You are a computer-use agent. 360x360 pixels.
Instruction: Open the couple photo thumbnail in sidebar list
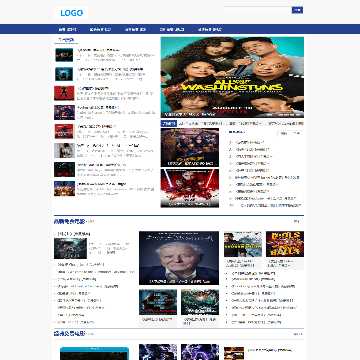coord(64,151)
